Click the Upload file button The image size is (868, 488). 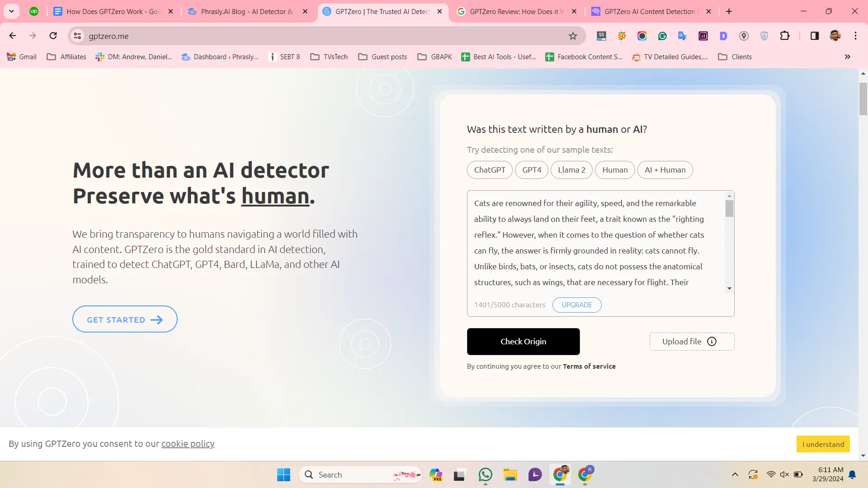[692, 342]
